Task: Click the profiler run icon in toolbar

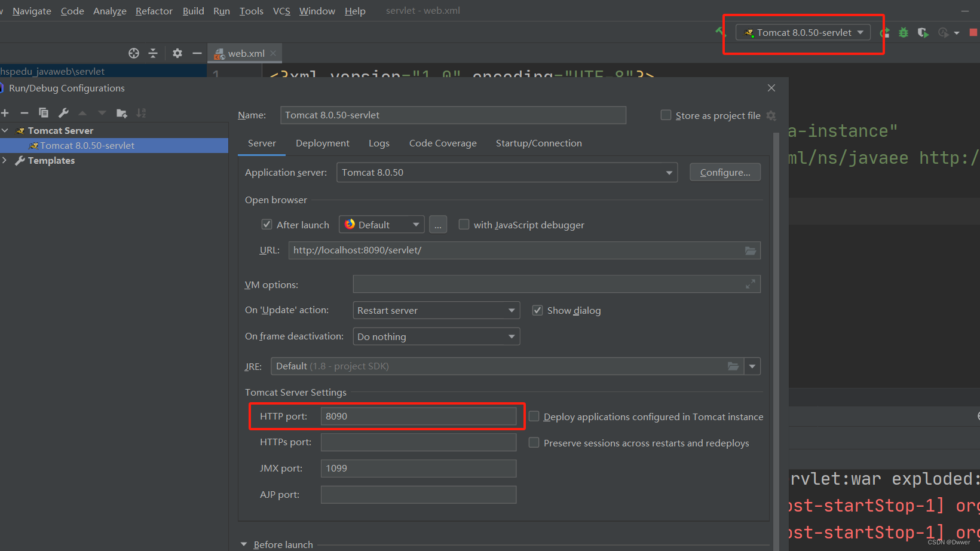Action: tap(944, 32)
